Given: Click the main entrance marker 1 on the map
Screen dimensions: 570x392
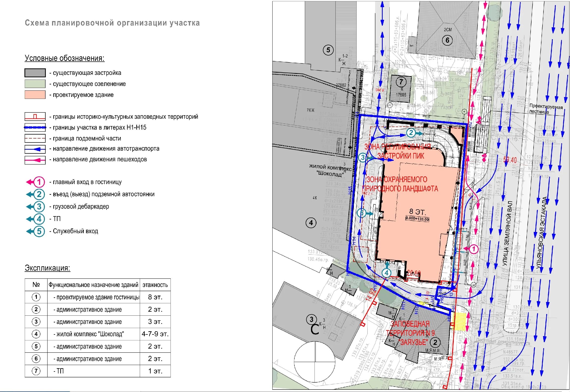Looking at the screenshot, I should pos(473,249).
